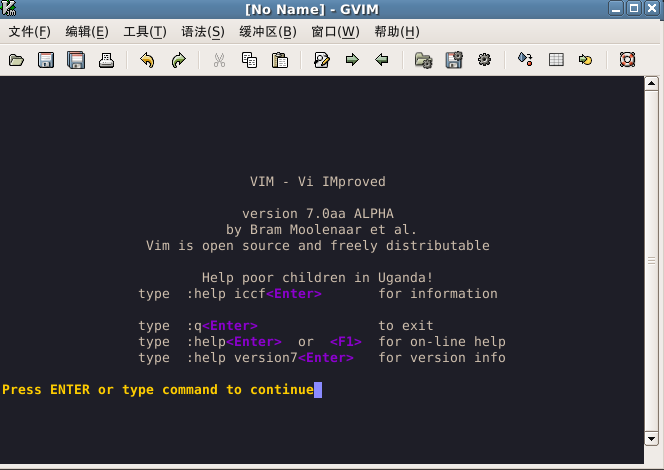This screenshot has height=470, width=664.
Task: Redo the last undone change
Action: click(x=178, y=60)
